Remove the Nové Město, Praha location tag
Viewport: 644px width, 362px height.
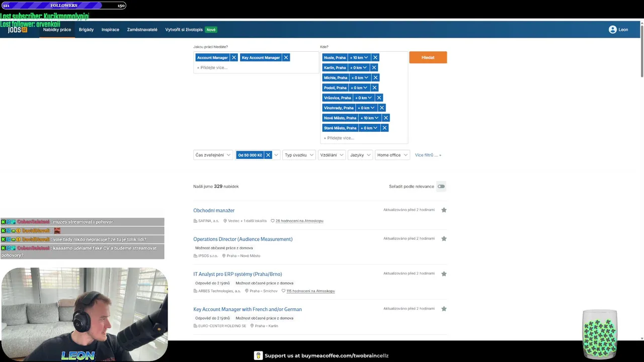[386, 118]
